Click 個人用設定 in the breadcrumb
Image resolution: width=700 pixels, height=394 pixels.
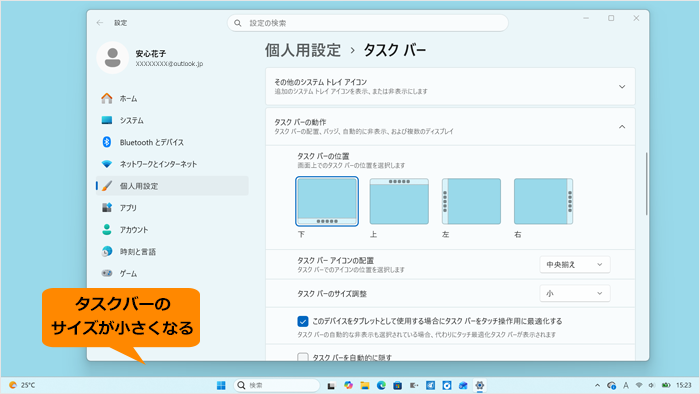[303, 50]
